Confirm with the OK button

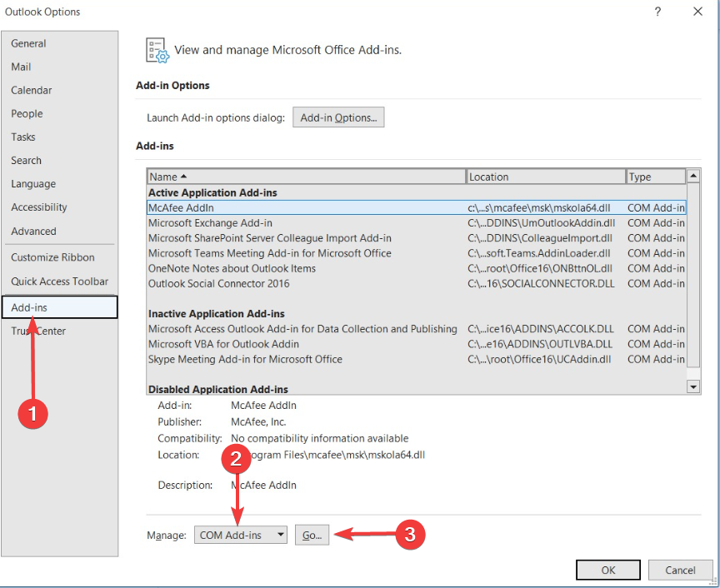point(608,571)
